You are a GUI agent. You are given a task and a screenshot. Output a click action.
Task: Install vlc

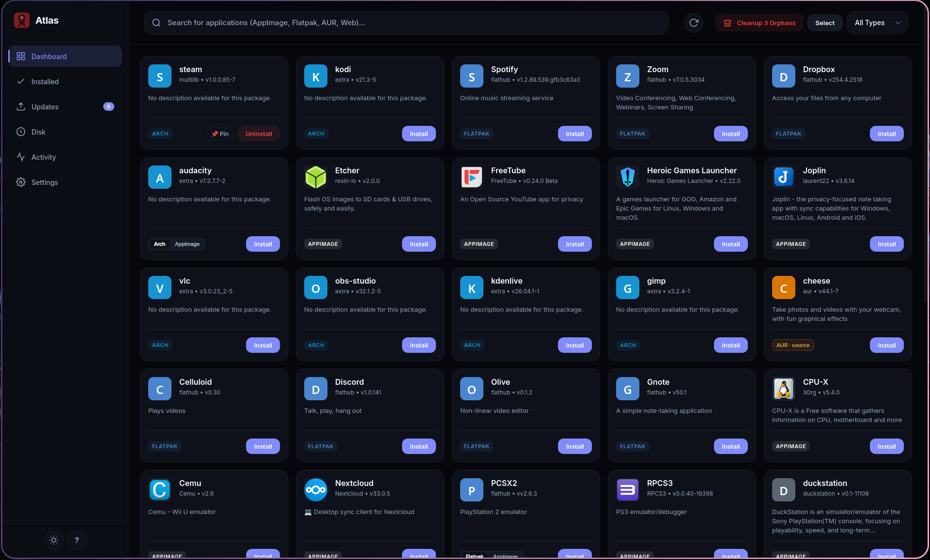point(263,345)
